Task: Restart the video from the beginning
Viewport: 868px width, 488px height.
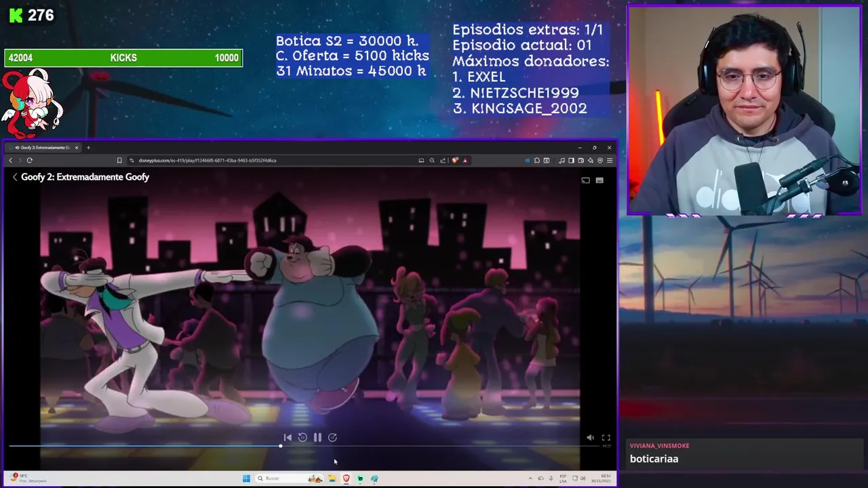Action: click(x=288, y=437)
